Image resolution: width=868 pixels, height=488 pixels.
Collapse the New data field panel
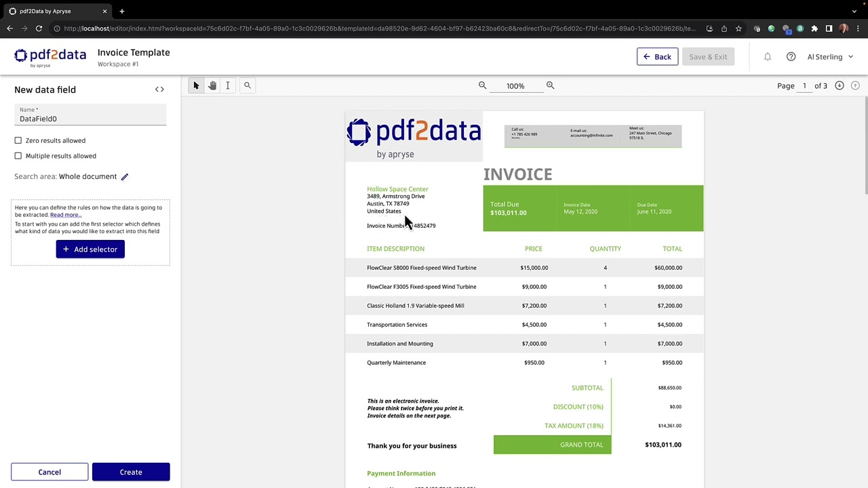[159, 89]
